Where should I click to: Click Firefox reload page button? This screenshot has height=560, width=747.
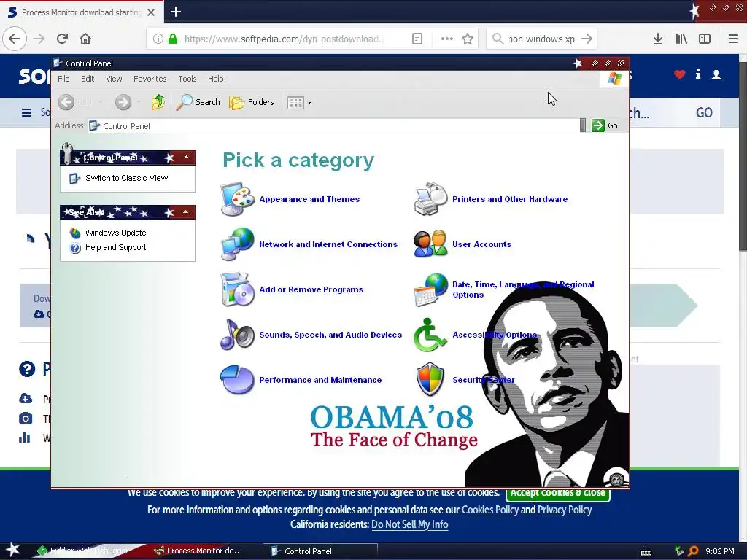[x=62, y=39]
